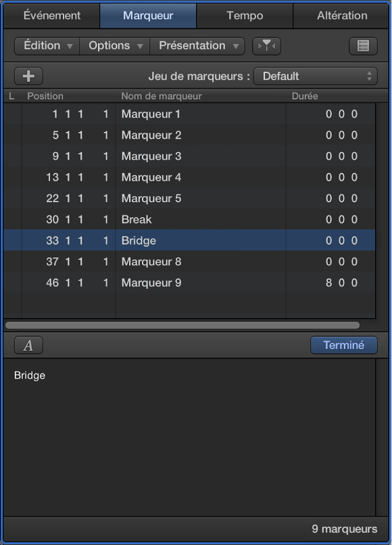Click the Terminé button
This screenshot has width=392, height=545.
click(344, 345)
